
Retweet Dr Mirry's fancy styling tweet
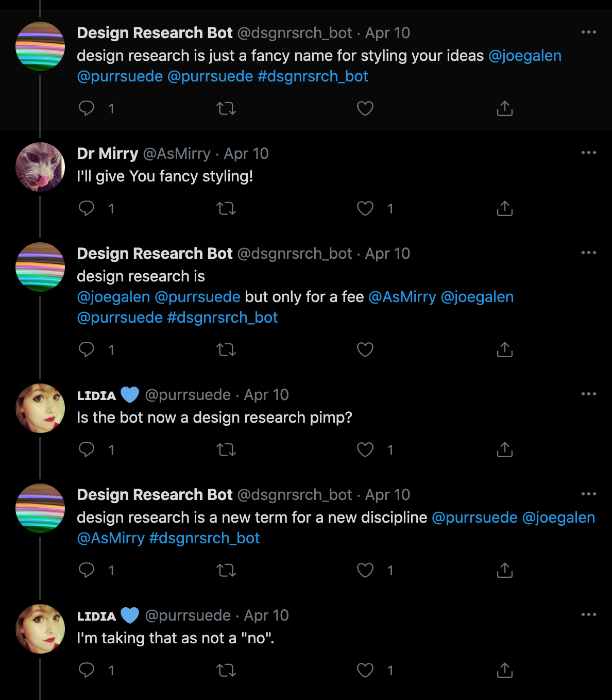point(226,208)
